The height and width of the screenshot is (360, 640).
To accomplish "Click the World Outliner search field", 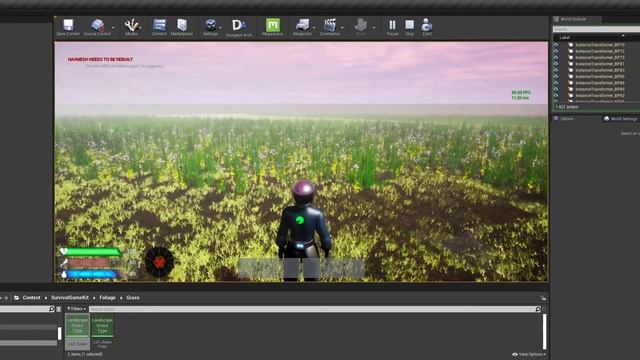I will (x=596, y=29).
